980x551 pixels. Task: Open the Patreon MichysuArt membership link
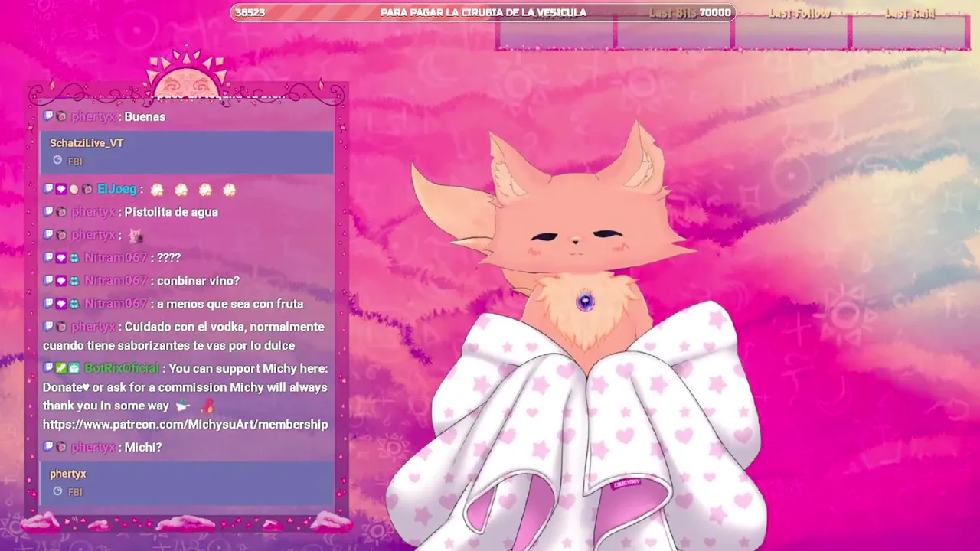(185, 424)
